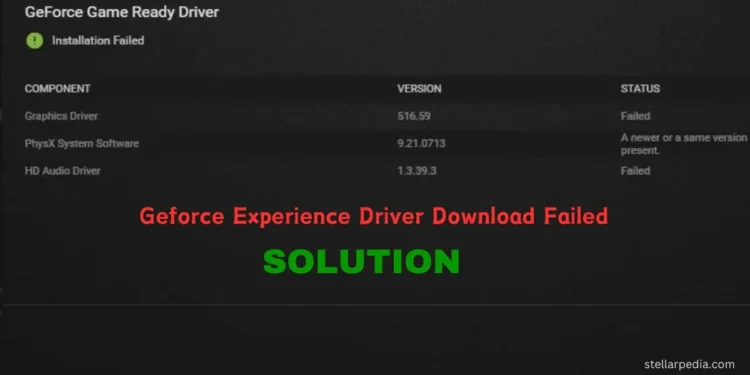Click version number 516.59
Viewport: 750px width, 375px height.
(414, 116)
